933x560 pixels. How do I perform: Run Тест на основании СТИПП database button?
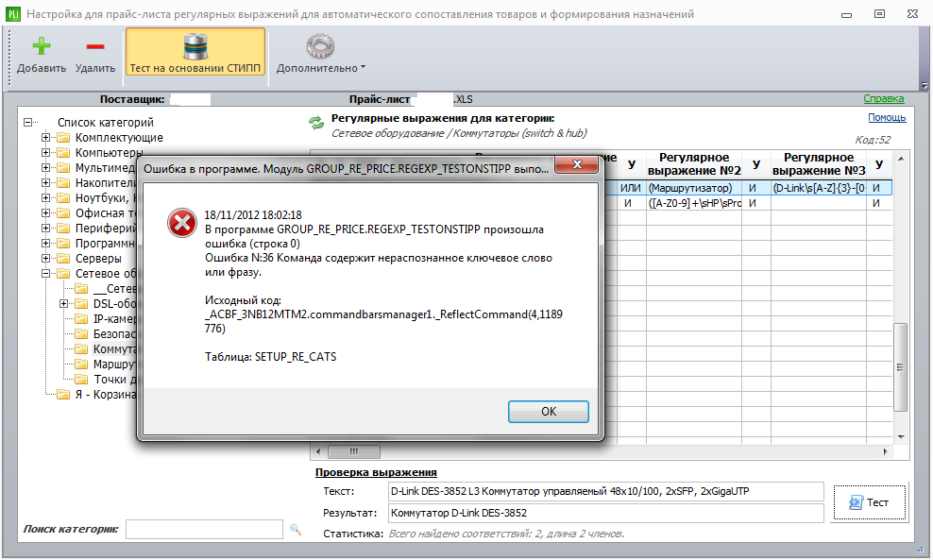(x=195, y=52)
